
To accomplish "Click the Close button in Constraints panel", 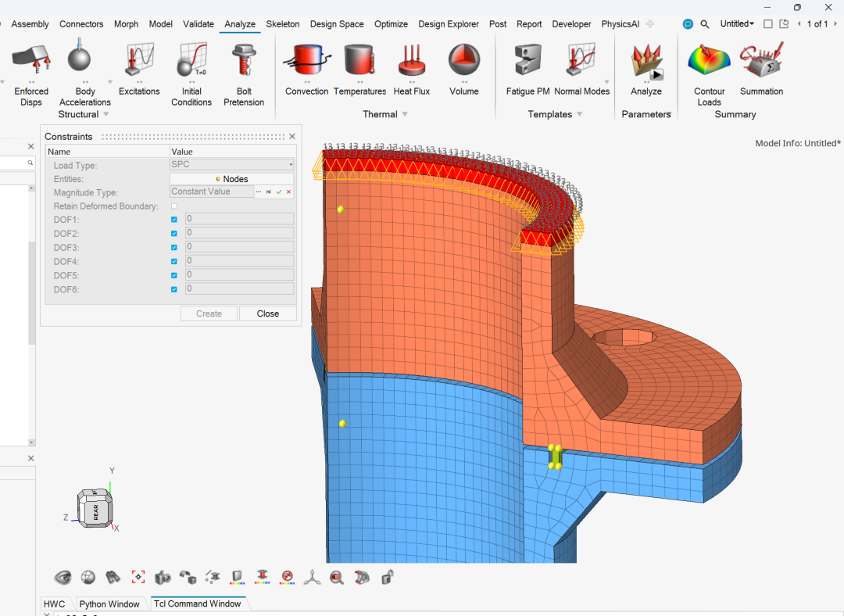I will tap(268, 313).
